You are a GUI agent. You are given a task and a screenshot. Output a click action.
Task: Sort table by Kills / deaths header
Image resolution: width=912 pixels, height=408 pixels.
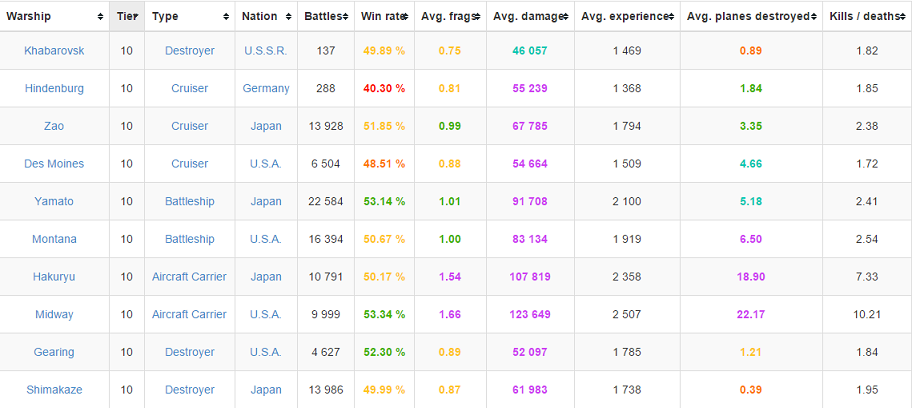(867, 16)
